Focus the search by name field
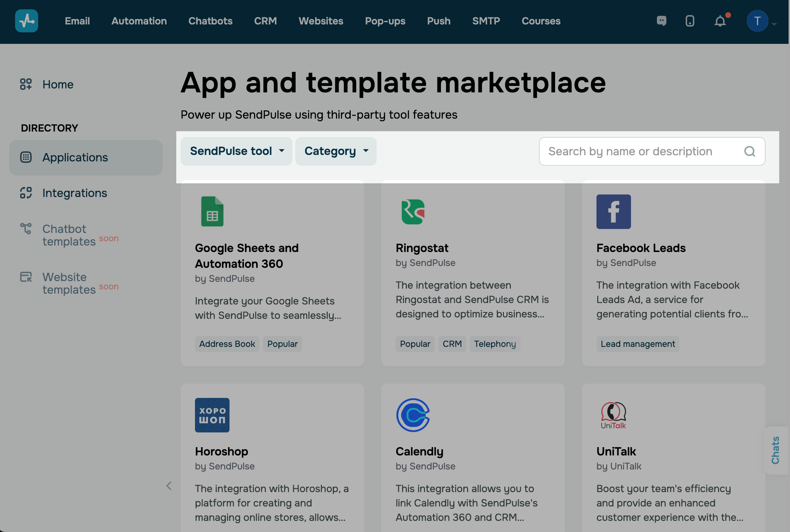This screenshot has height=532, width=790. pos(640,151)
